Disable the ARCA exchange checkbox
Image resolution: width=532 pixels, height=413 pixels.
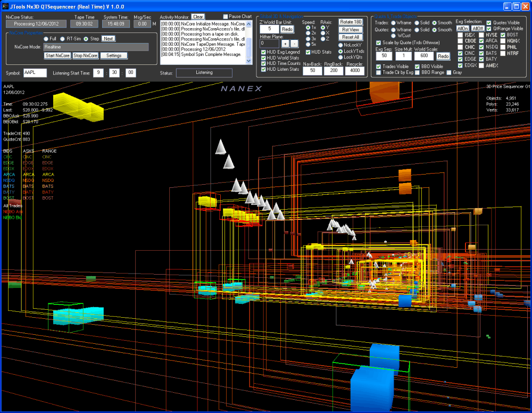pos(481,41)
